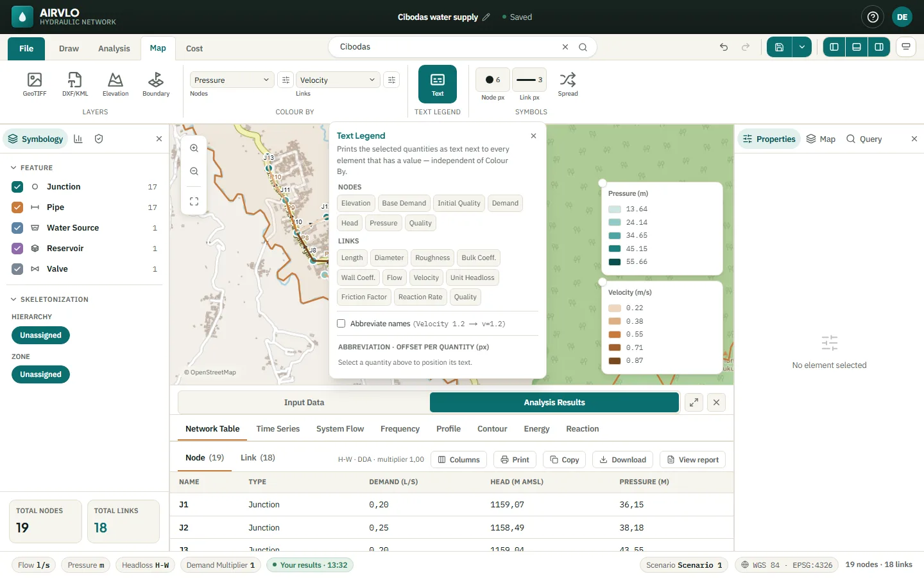Screen dimensions: 924x578
Task: Open the help icon in header
Action: (873, 17)
